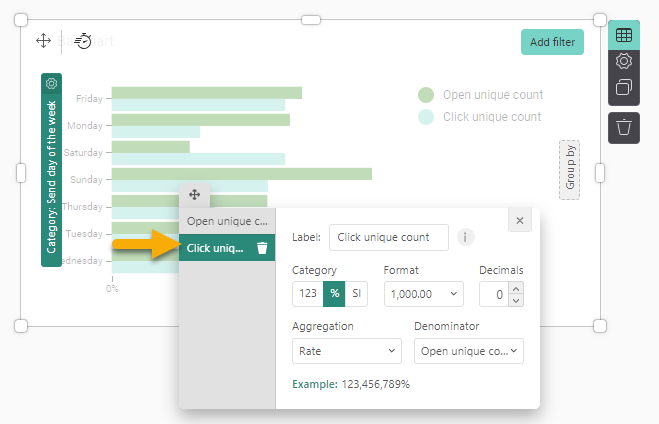Select the % percentage category option
Image resolution: width=659 pixels, height=424 pixels.
[x=335, y=294]
